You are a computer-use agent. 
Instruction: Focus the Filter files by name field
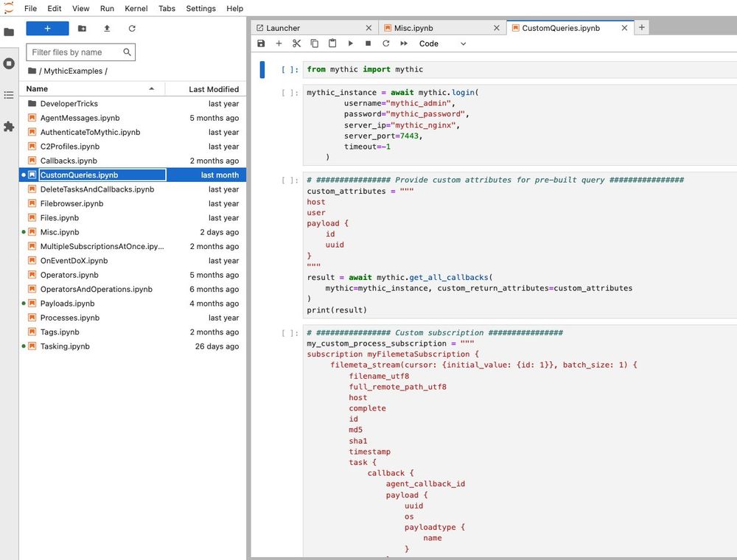[x=81, y=52]
